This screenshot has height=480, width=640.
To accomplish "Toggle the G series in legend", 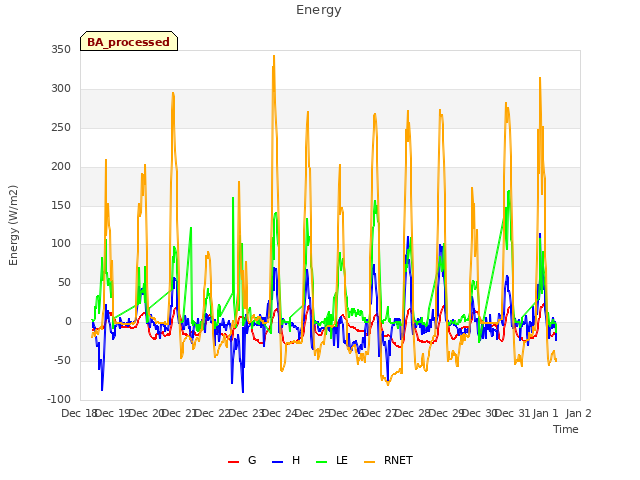I will 242,460.
